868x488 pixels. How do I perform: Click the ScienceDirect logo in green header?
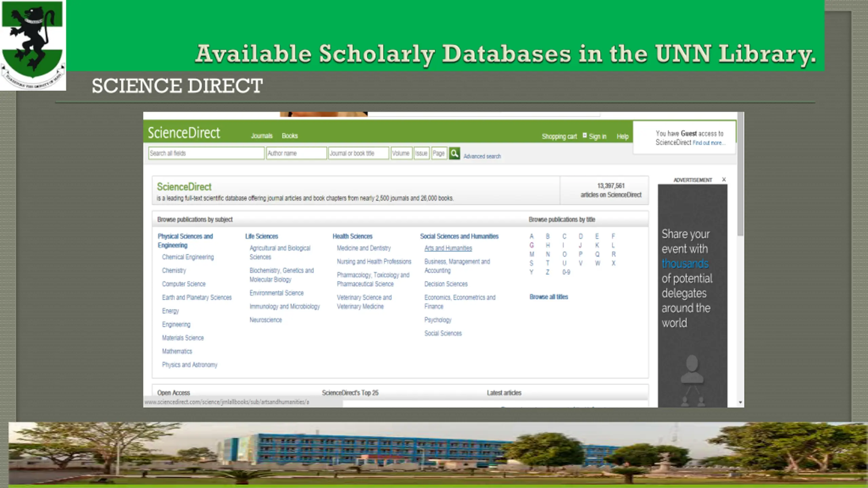point(184,133)
